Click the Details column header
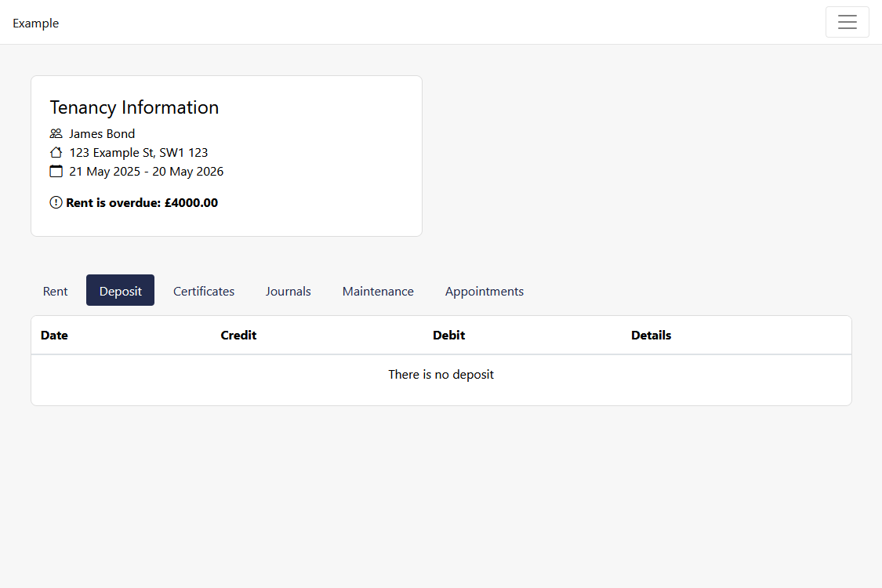The width and height of the screenshot is (882, 588). (651, 335)
